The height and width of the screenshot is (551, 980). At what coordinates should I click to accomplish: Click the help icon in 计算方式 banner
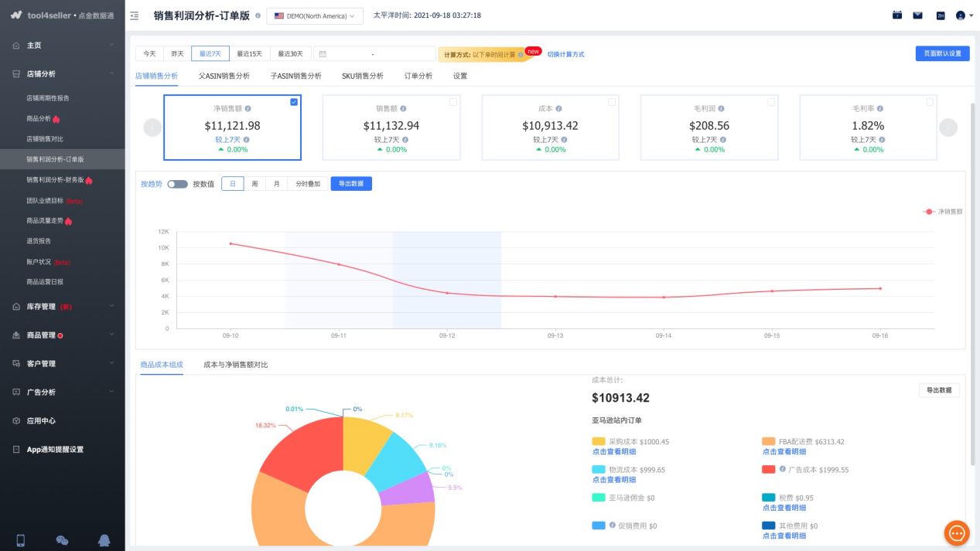(521, 55)
